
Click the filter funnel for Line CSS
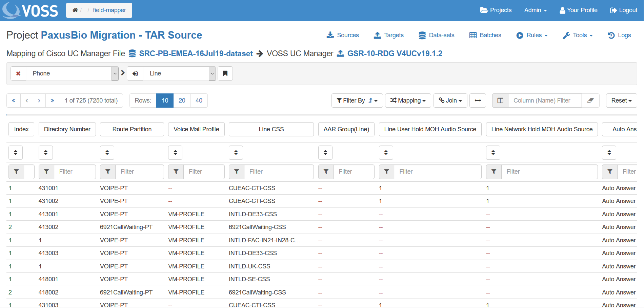[237, 172]
